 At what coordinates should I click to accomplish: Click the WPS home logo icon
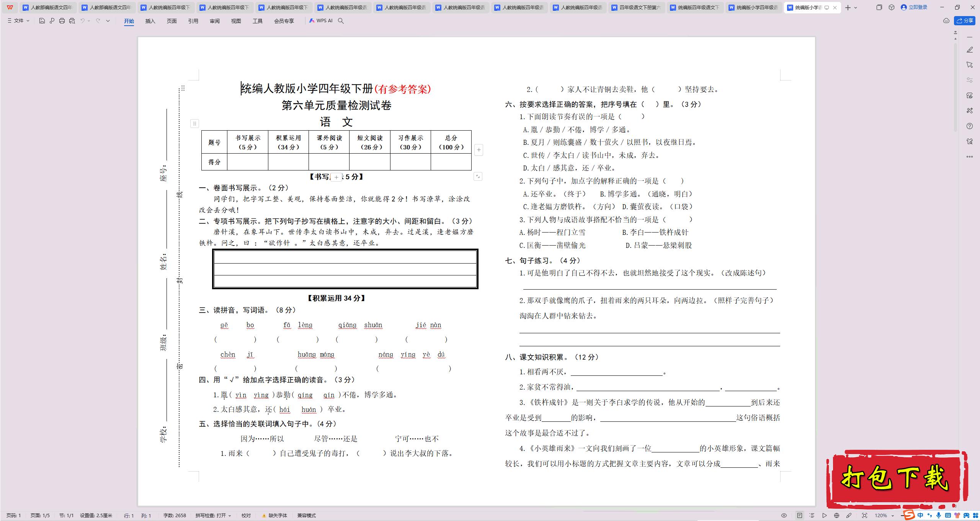(10, 7)
